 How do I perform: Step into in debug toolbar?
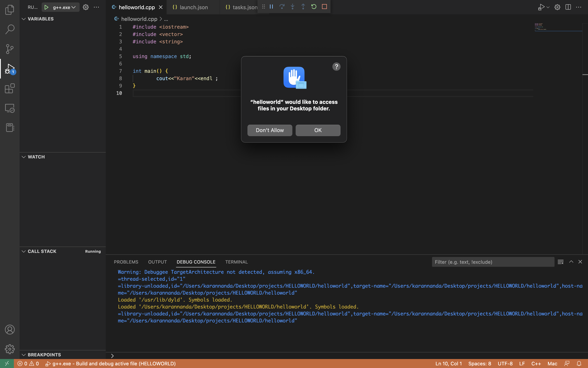(x=293, y=7)
